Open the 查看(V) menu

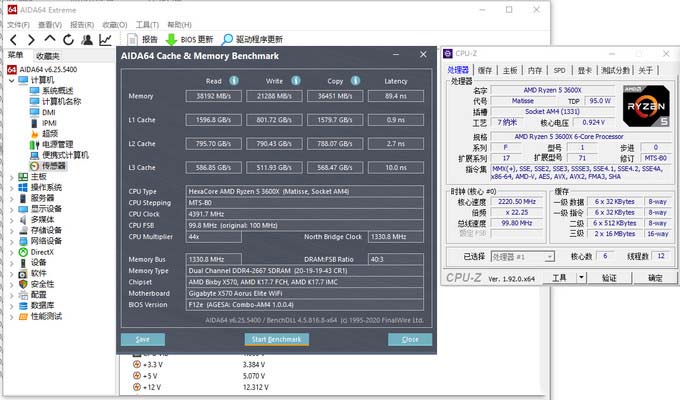pyautogui.click(x=50, y=25)
